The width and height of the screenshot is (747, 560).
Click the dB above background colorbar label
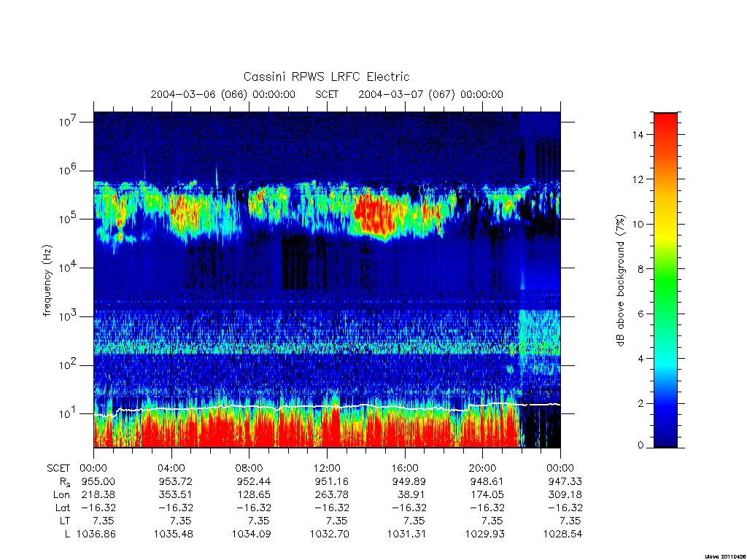[620, 281]
